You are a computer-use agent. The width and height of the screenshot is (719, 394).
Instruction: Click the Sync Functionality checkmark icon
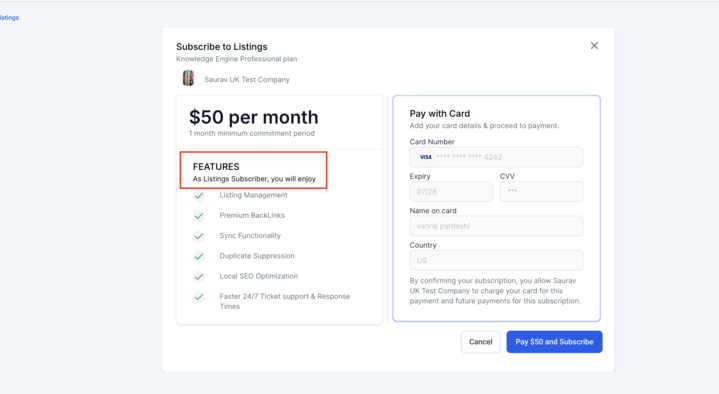click(x=199, y=236)
